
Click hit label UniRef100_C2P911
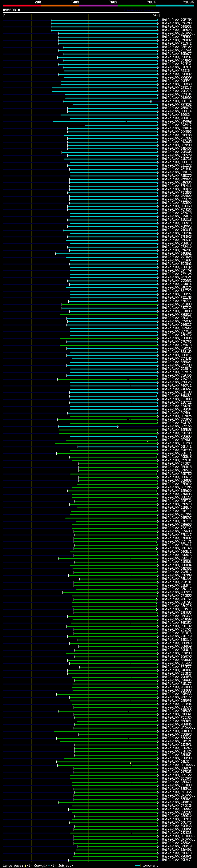coord(176,819)
